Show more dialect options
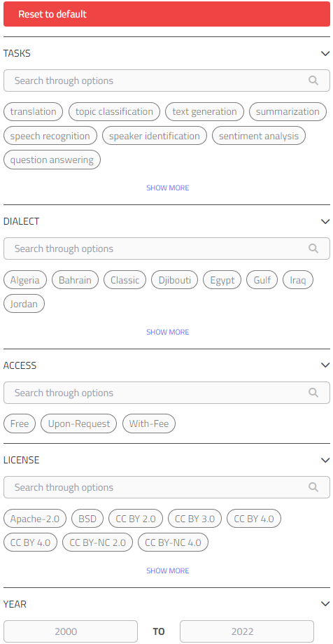Screen dimensions: 333x644 [x=167, y=332]
